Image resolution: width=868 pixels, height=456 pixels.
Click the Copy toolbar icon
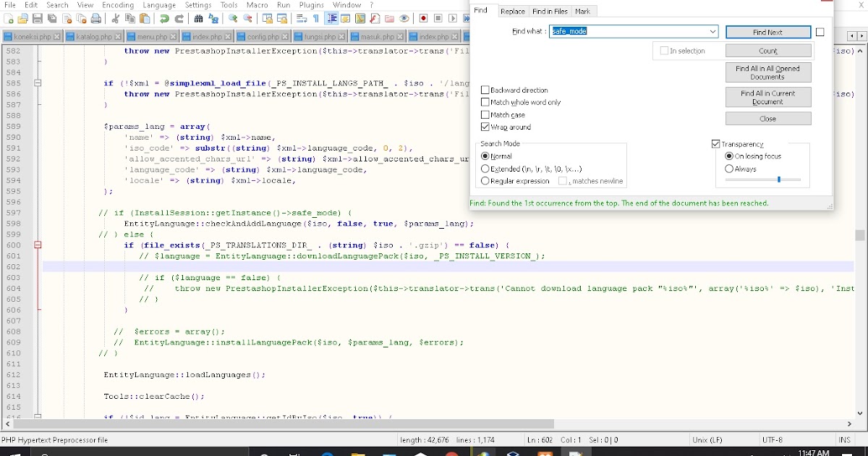pyautogui.click(x=129, y=18)
